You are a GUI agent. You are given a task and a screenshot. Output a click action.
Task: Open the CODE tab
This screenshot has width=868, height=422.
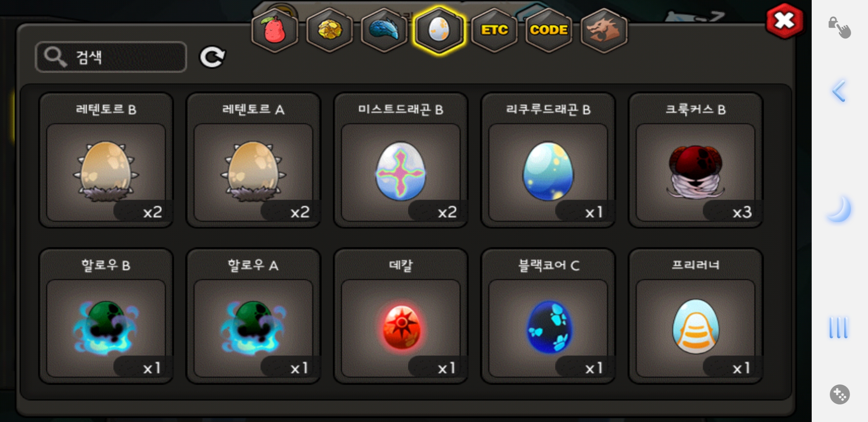click(x=549, y=30)
